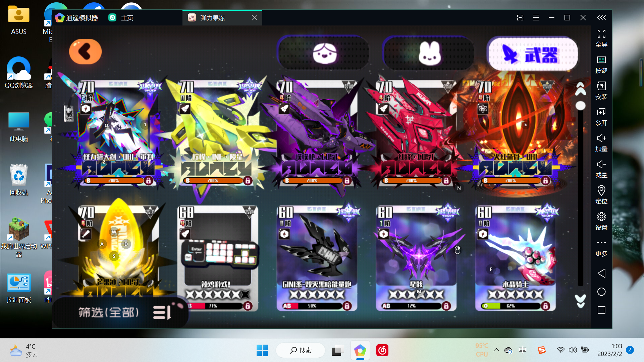This screenshot has width=644, height=362.
Task: Open the 筛选(全部) filter button
Action: (x=120, y=312)
